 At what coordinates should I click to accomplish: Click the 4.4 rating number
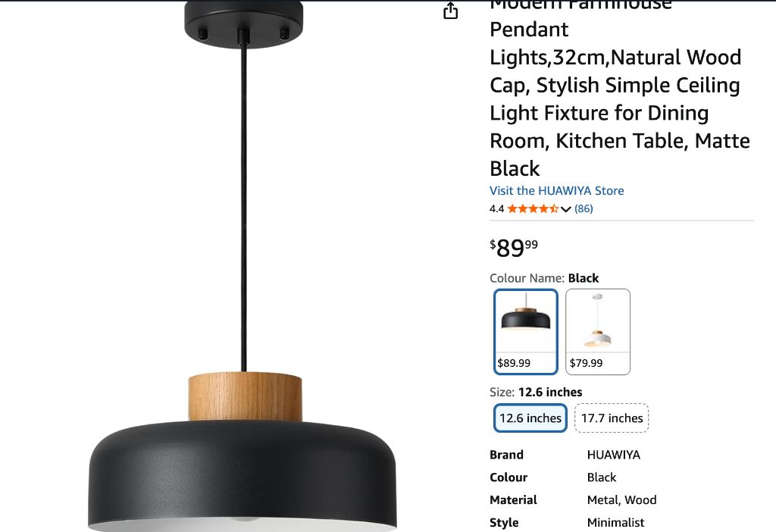coord(497,209)
